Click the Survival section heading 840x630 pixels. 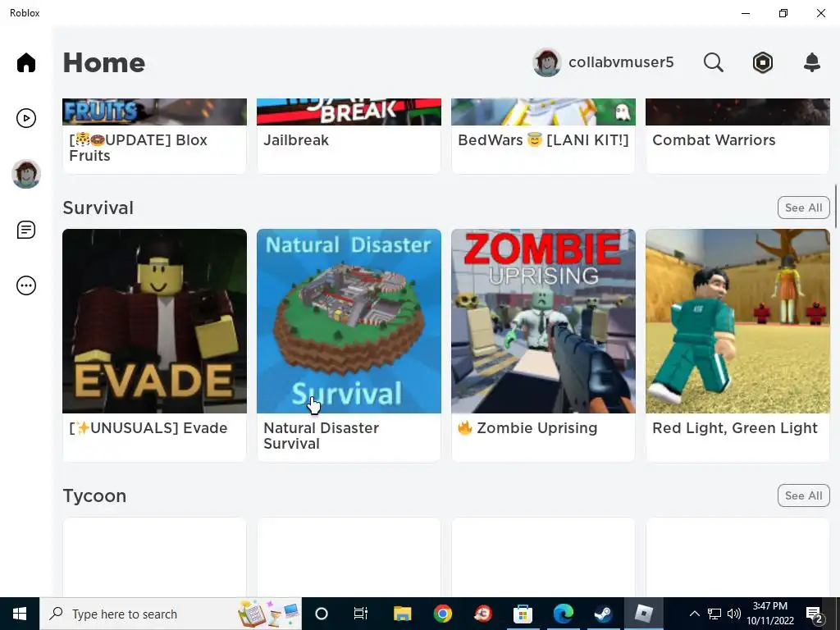click(x=98, y=208)
